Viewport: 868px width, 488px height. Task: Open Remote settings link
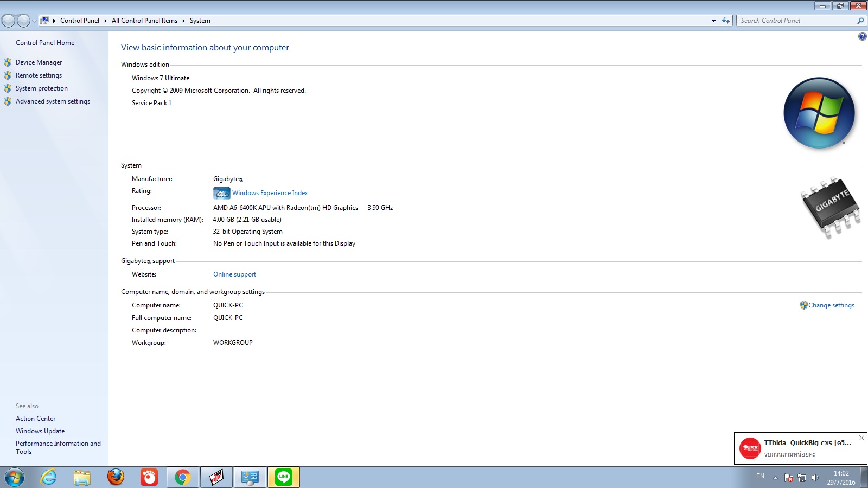(x=39, y=75)
